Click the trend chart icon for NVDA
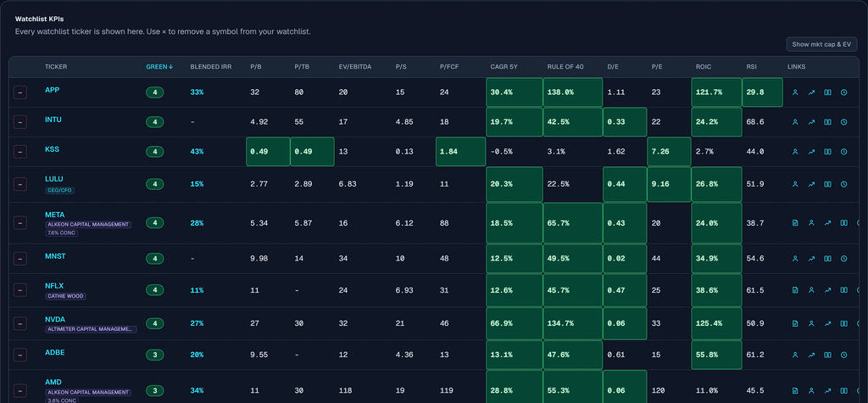The image size is (868, 403). click(827, 323)
